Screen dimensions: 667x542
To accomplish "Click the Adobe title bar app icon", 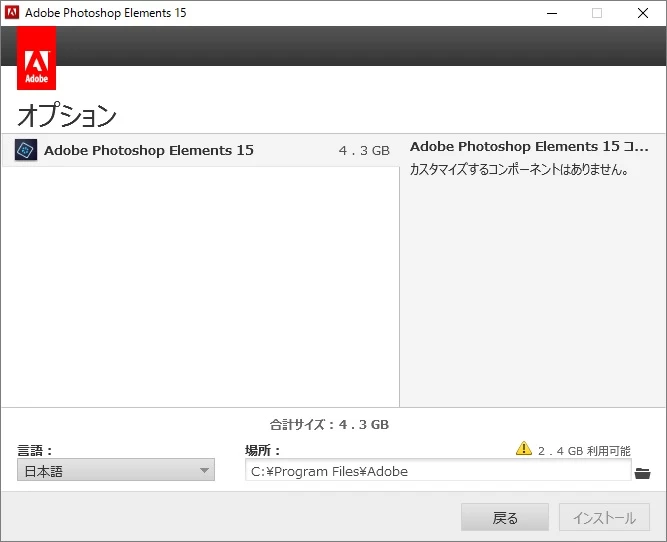I will tap(12, 13).
